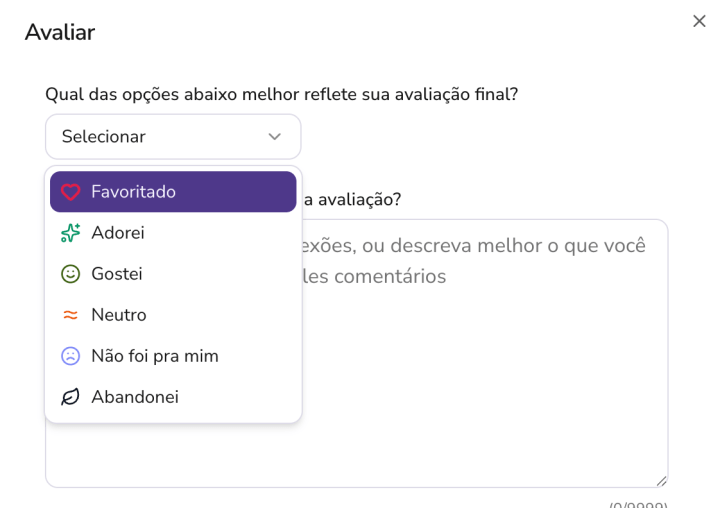Click the character counter below the text area
Screen dimensions: 720x508
coord(638,504)
